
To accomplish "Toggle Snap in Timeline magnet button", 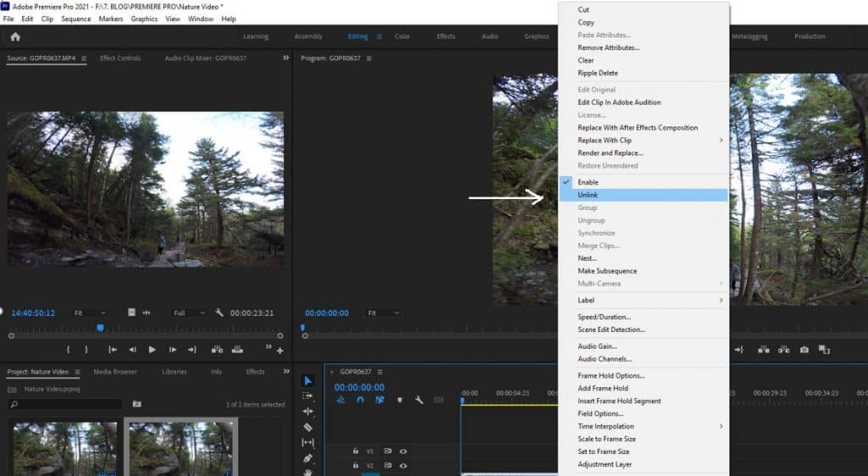I will [x=360, y=400].
